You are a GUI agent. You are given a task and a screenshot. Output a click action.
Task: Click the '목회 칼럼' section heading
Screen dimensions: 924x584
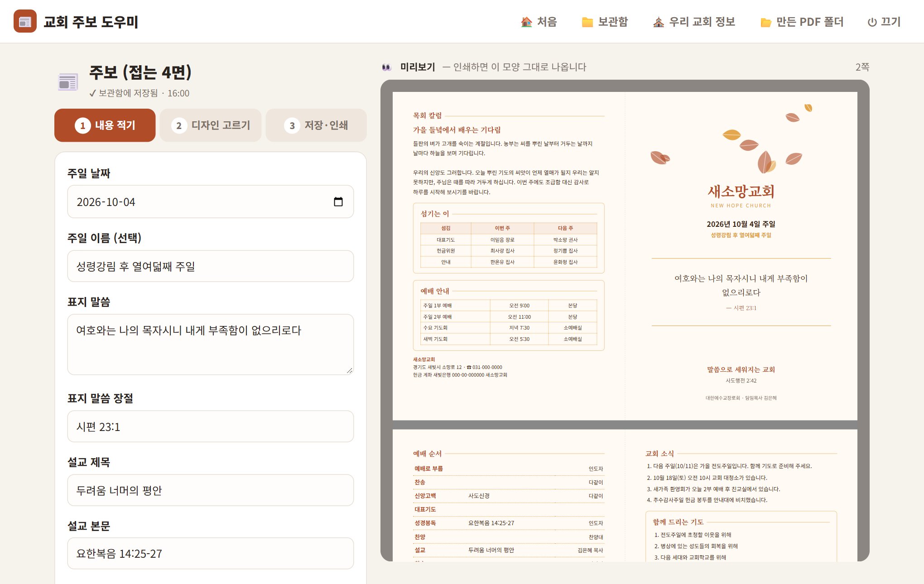coord(427,115)
